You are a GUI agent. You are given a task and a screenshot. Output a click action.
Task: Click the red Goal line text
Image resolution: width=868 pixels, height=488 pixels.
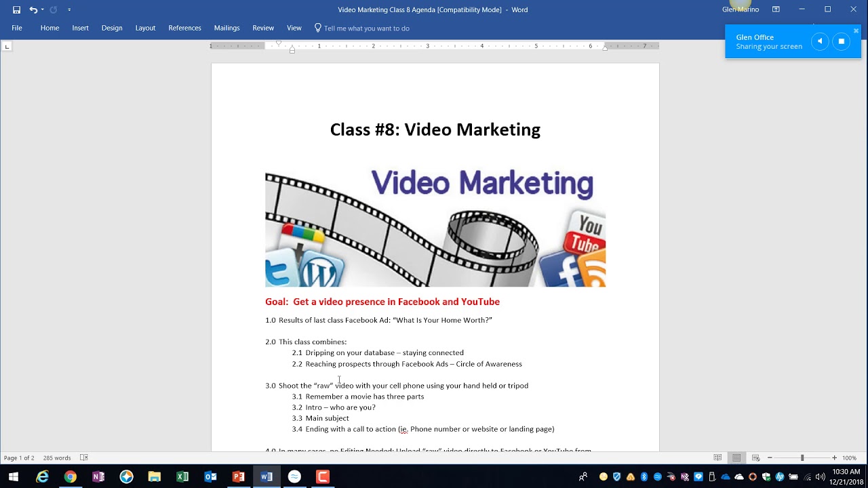382,302
